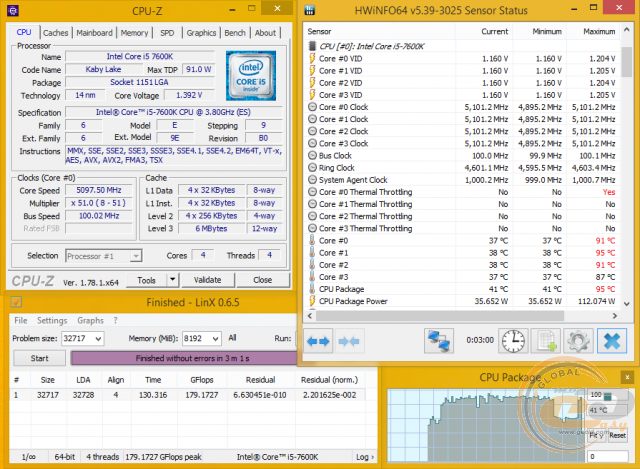Open the Tools dropdown arrow in CPU-Z
The height and width of the screenshot is (469, 640).
(x=173, y=280)
